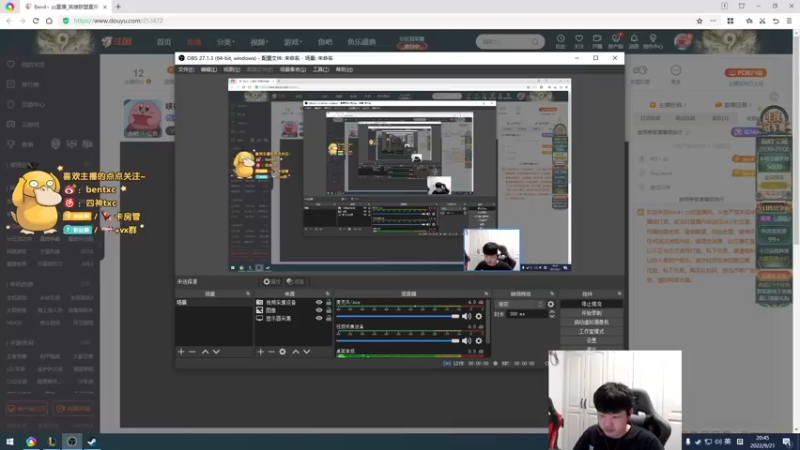Toggle visibility eye of 视频采集设备 source
This screenshot has height=450, width=800.
[x=319, y=303]
